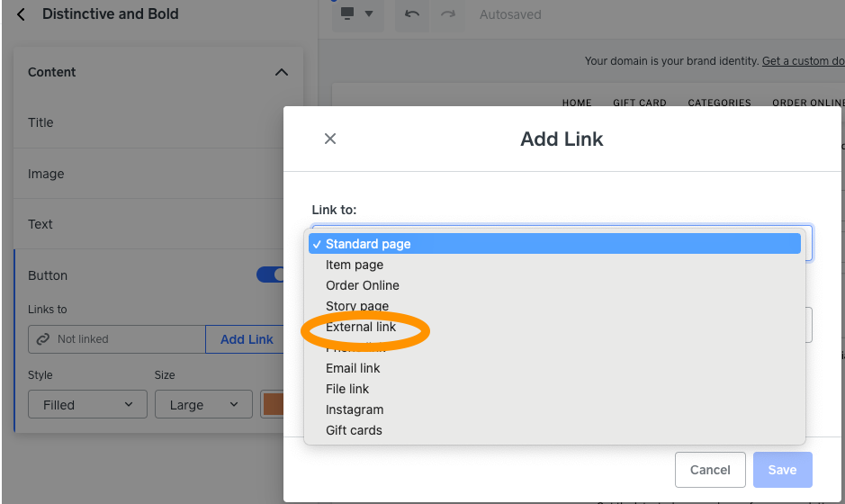Image resolution: width=845 pixels, height=504 pixels.
Task: Click the chain link icon beside Not linked
Action: tap(41, 339)
